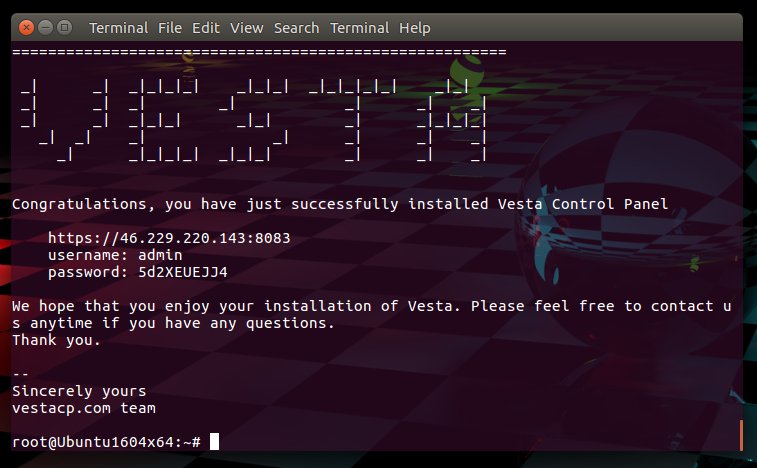The width and height of the screenshot is (757, 468).
Task: Open the View menu
Action: (246, 28)
